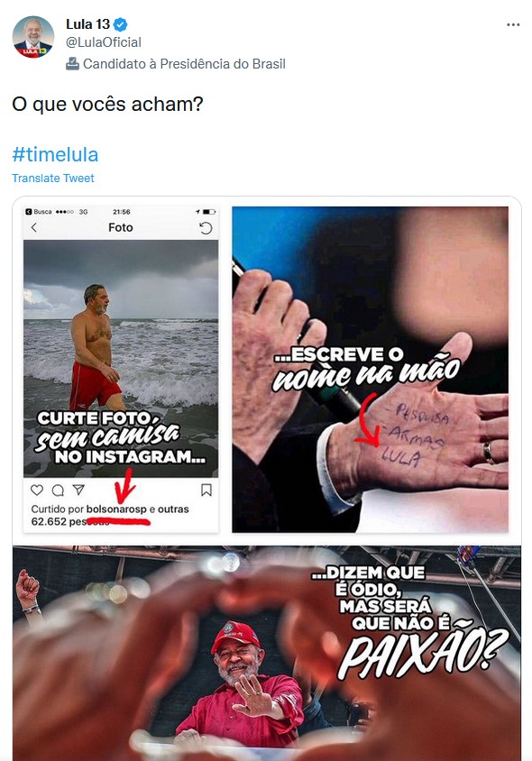Click the back chevron in Foto header

tap(34, 227)
